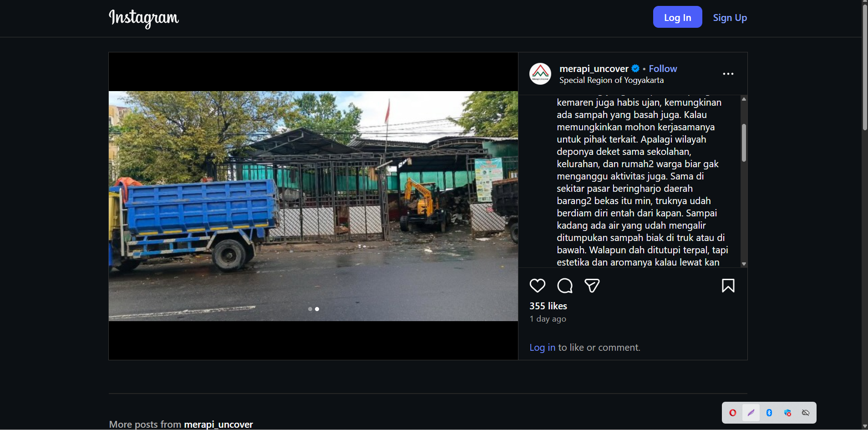This screenshot has height=430, width=868.
Task: Click the merapi_uncover profile avatar
Action: point(540,74)
